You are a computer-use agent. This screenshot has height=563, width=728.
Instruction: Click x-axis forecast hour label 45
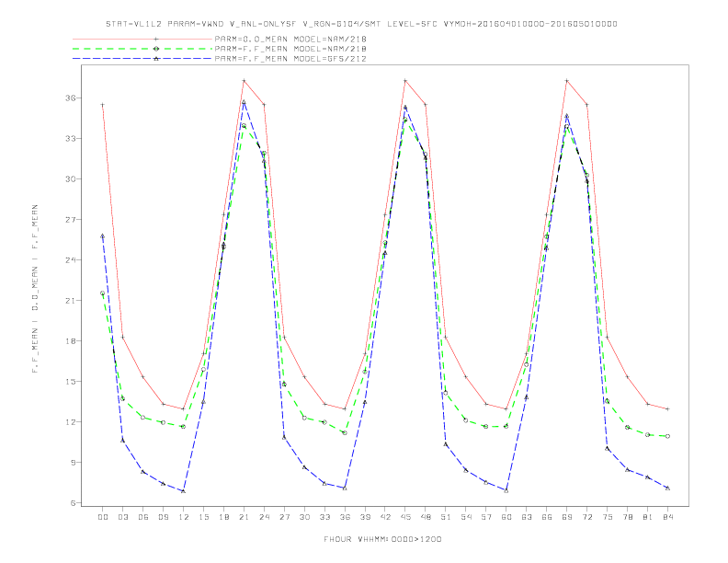[405, 517]
